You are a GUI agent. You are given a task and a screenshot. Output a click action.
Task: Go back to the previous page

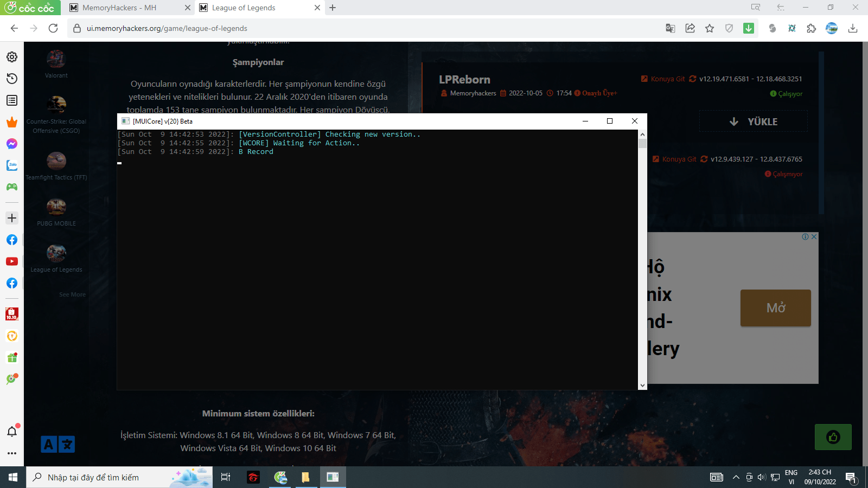[x=15, y=28]
